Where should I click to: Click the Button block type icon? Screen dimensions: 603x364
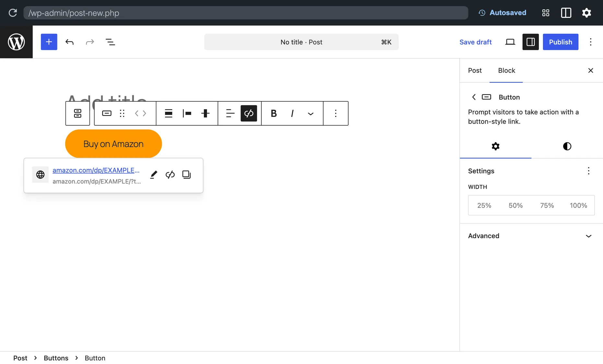(x=107, y=113)
